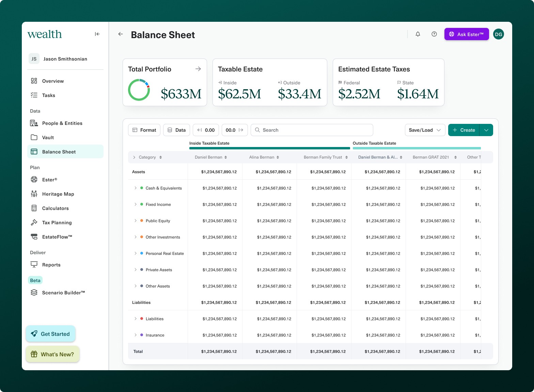Expand the Category column header chevron
Image resolution: width=534 pixels, height=392 pixels.
(134, 157)
